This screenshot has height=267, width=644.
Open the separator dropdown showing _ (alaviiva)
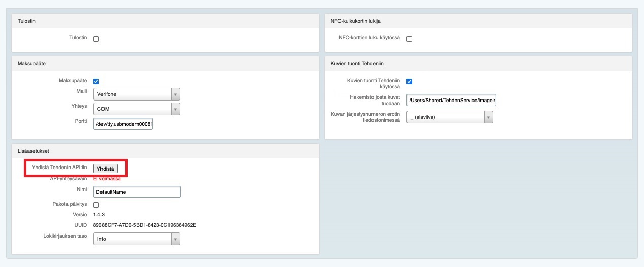click(x=450, y=117)
